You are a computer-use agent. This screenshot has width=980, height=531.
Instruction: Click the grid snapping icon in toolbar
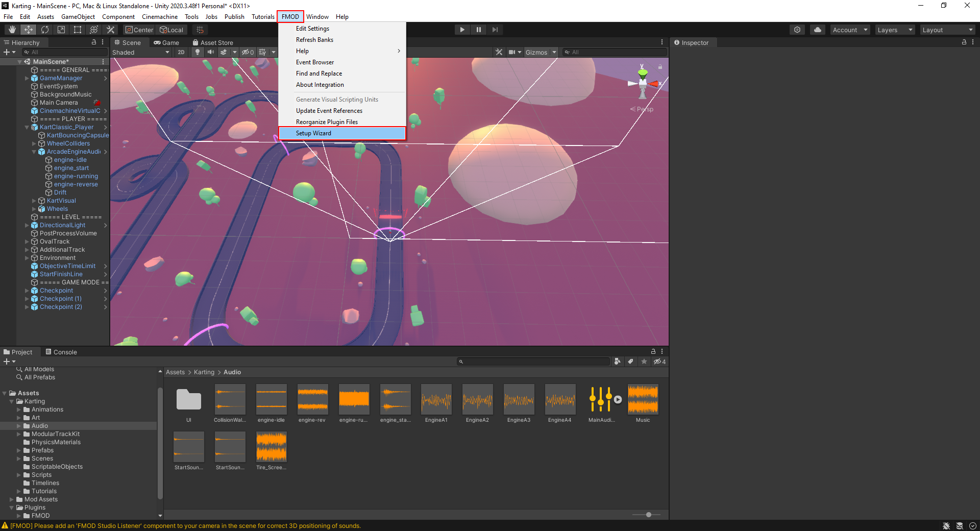pyautogui.click(x=200, y=30)
